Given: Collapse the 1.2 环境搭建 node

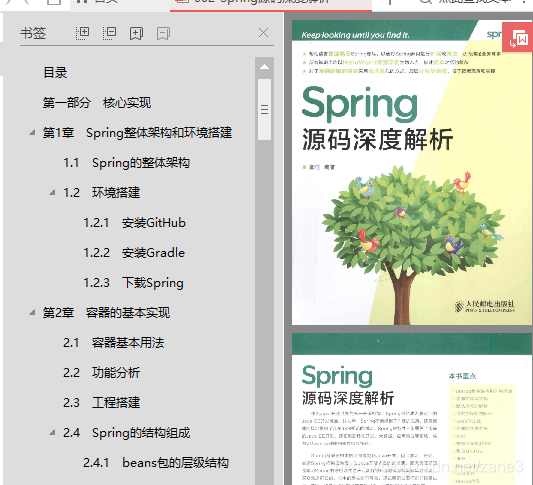Looking at the screenshot, I should click(x=52, y=193).
